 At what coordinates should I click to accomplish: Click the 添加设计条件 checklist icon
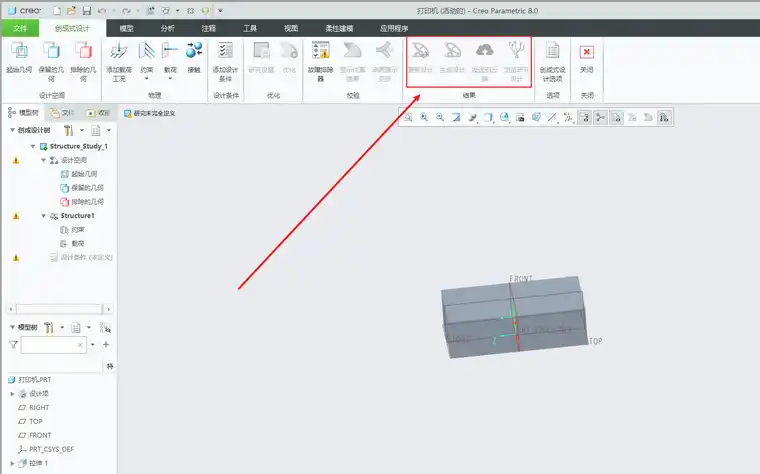coord(225,50)
